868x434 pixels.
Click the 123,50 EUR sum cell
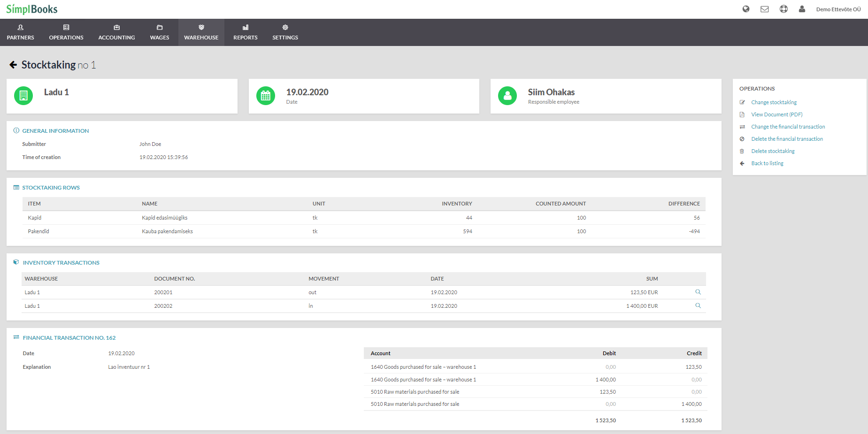click(644, 292)
